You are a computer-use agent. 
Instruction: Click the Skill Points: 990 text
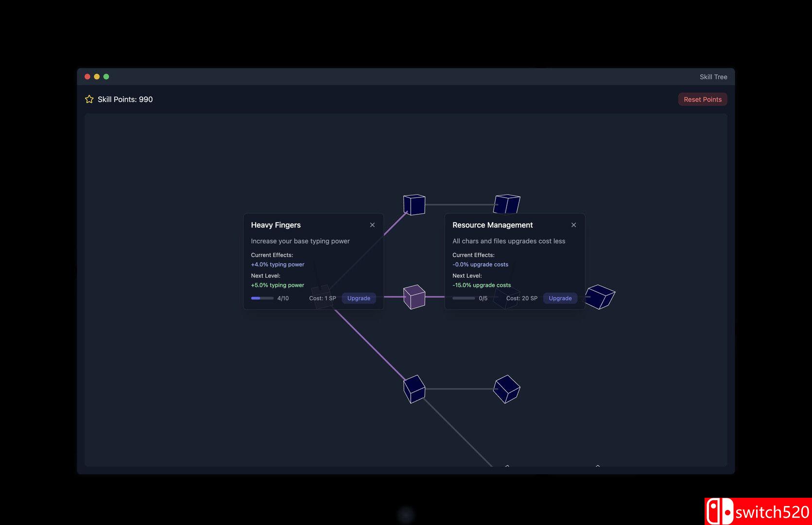[x=125, y=99]
